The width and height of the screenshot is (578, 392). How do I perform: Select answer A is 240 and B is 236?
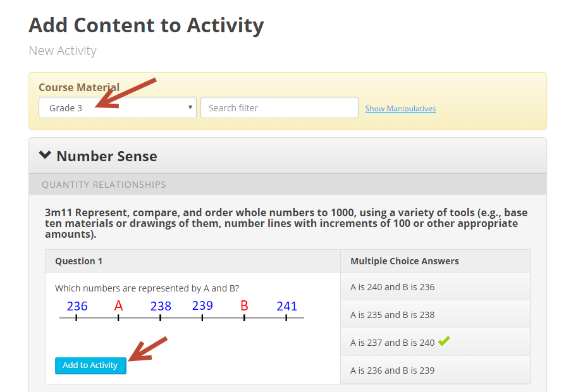pos(435,286)
